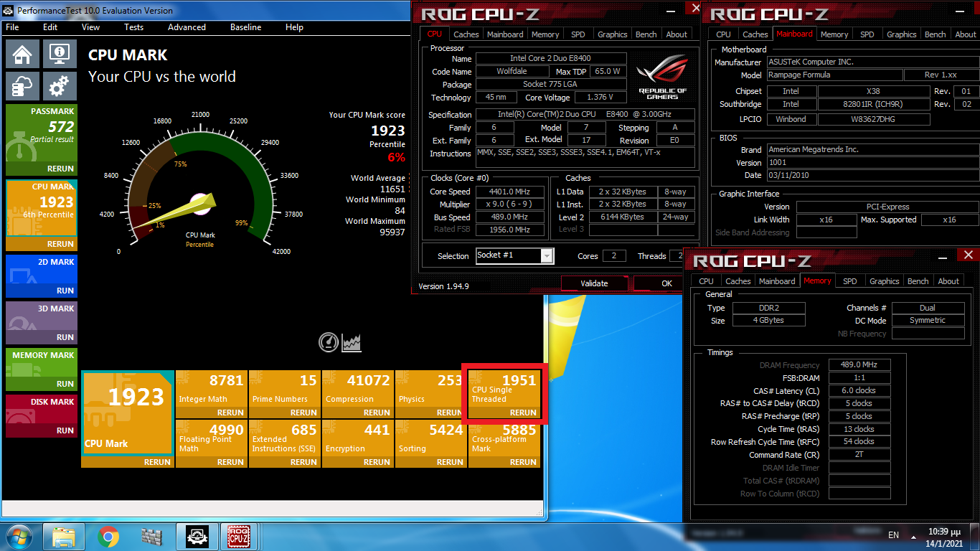Screen dimensions: 980x551
Task: Open Bench tab in the CPU-Z processor window
Action: 646,34
